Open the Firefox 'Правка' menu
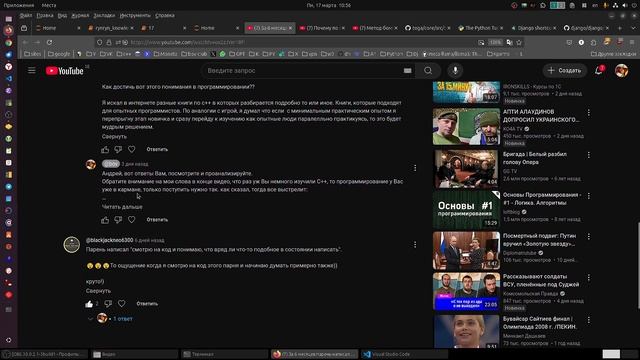 [x=44, y=16]
